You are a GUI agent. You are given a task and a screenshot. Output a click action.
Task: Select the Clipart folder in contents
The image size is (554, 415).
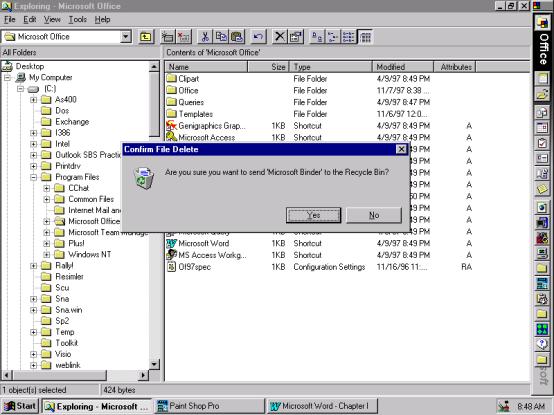click(183, 79)
